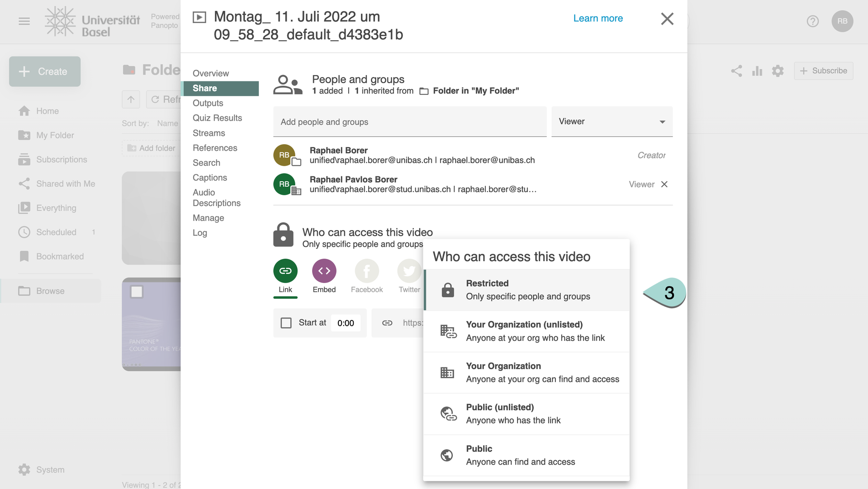The height and width of the screenshot is (489, 868).
Task: Click the Facebook share icon
Action: pos(366,271)
